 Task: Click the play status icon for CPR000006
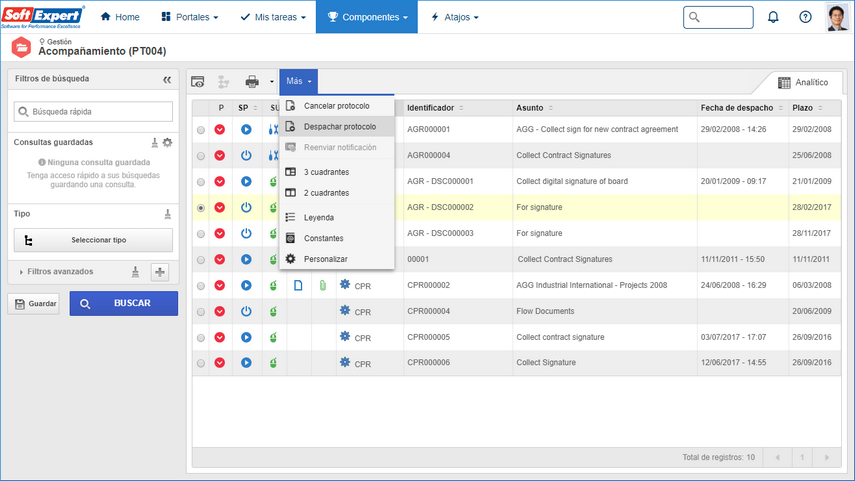click(x=246, y=363)
